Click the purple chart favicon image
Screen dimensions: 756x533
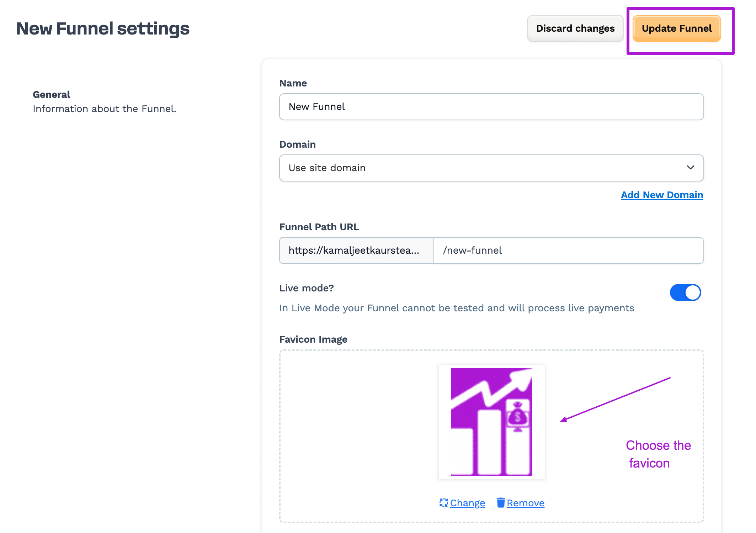click(x=491, y=422)
